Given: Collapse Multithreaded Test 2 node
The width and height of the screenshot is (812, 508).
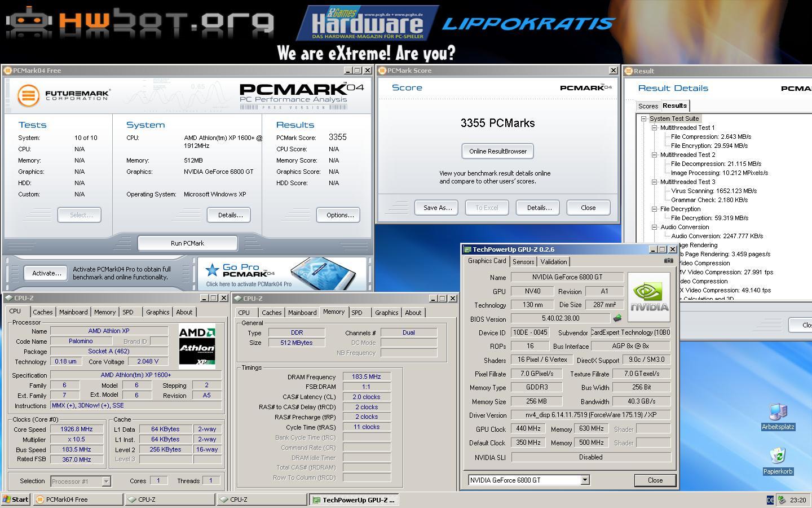Looking at the screenshot, I should [654, 155].
